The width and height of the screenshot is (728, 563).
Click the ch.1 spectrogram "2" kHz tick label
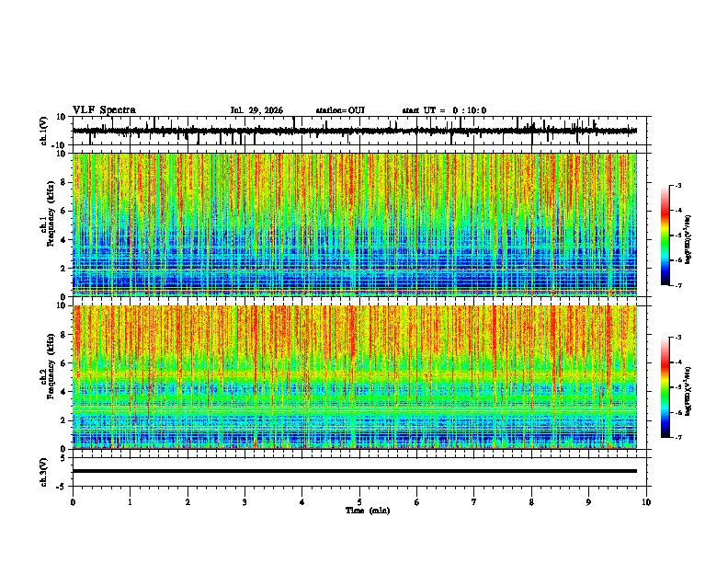click(63, 268)
